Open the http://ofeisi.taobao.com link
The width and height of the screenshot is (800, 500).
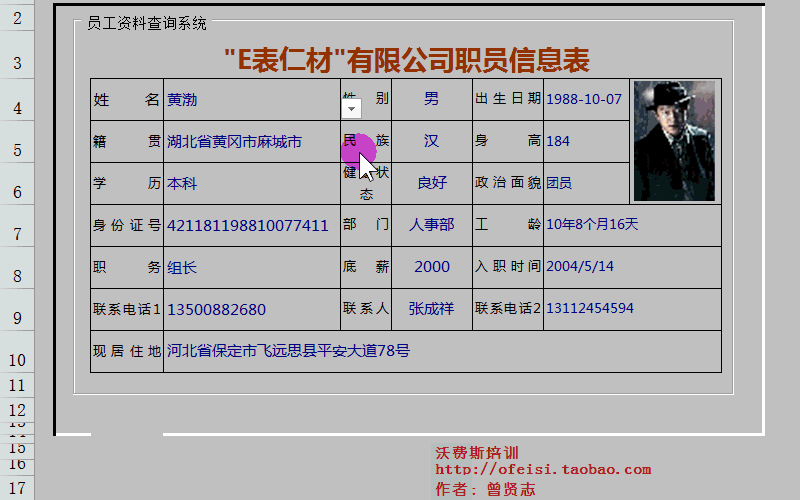(x=543, y=469)
